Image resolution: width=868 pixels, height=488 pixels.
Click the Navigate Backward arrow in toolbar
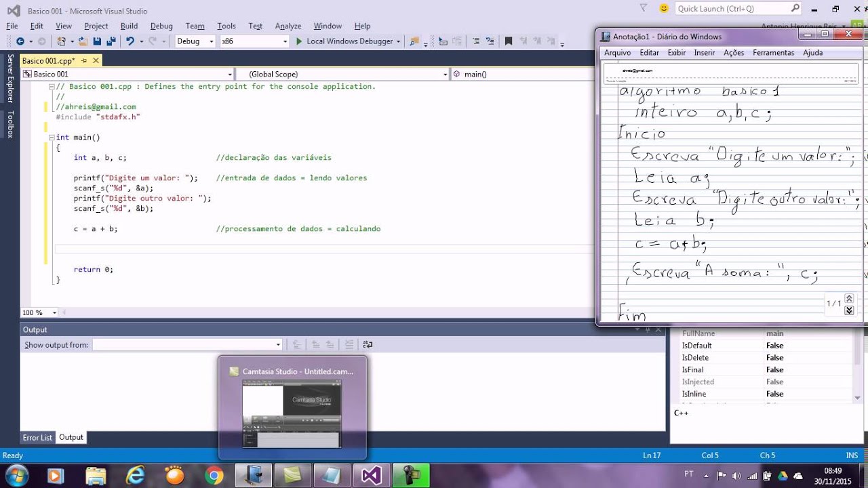point(20,41)
